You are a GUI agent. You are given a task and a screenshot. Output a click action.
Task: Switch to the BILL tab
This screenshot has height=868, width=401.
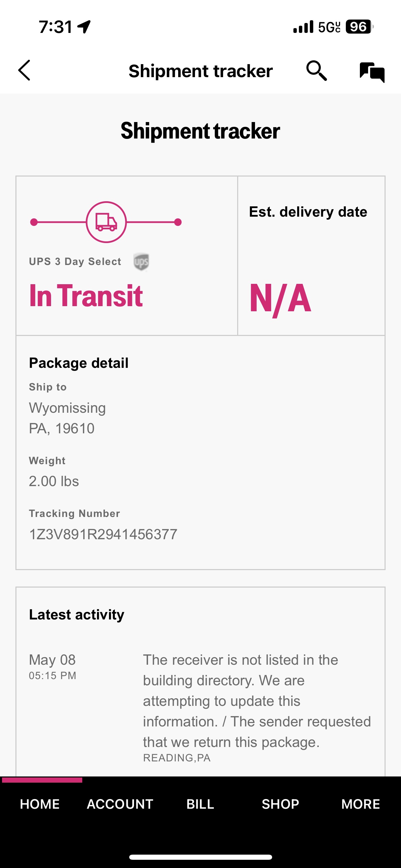[200, 804]
